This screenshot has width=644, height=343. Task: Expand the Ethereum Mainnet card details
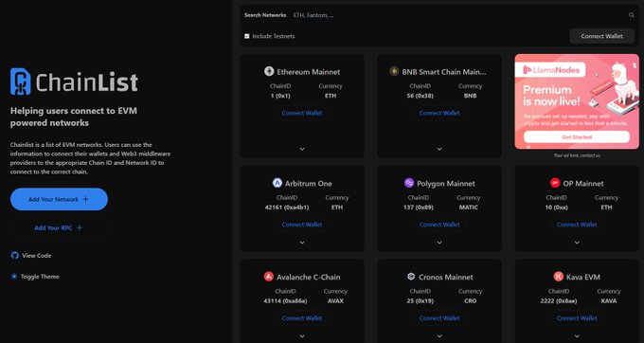tap(302, 149)
